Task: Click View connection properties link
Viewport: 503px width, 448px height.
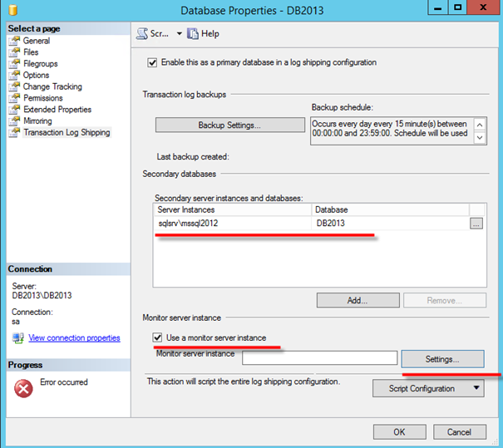Action: 74,338
